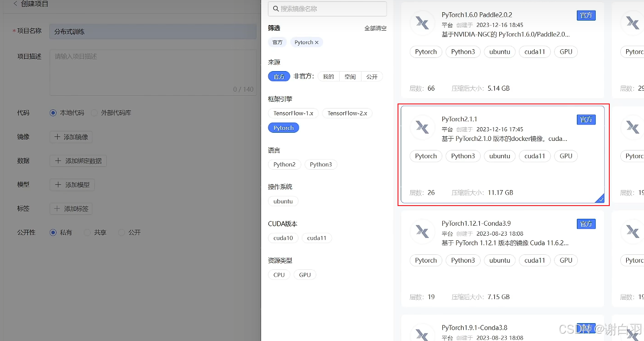
Task: Click the 2023-12-16 17:45 creation date
Action: (x=500, y=129)
